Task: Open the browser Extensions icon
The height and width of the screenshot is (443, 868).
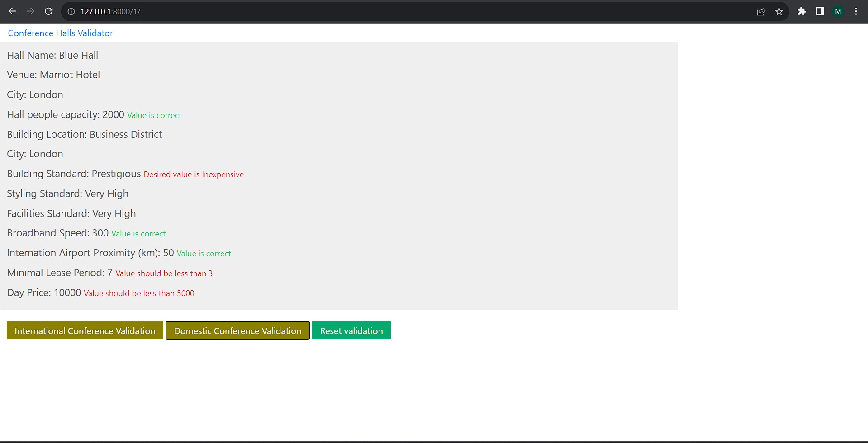Action: point(801,11)
